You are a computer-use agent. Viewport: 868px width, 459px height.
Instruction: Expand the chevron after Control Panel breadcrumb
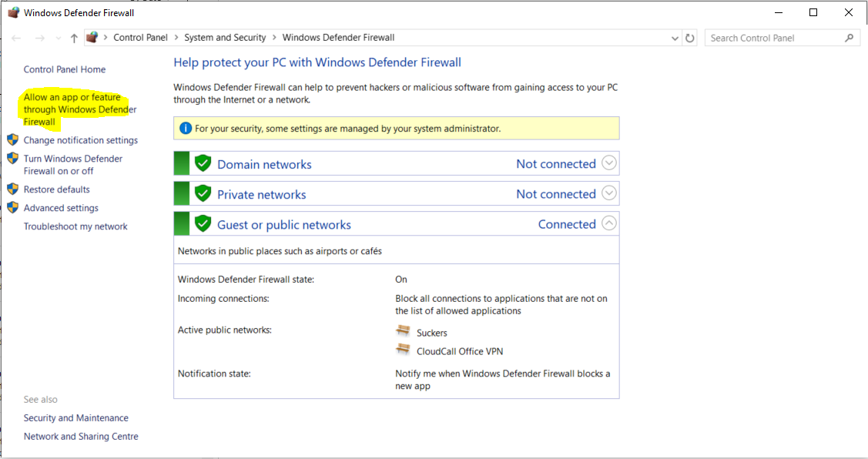[176, 38]
